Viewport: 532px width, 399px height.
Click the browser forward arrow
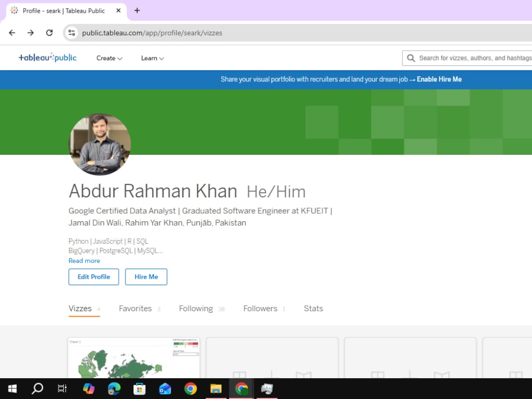pos(30,33)
